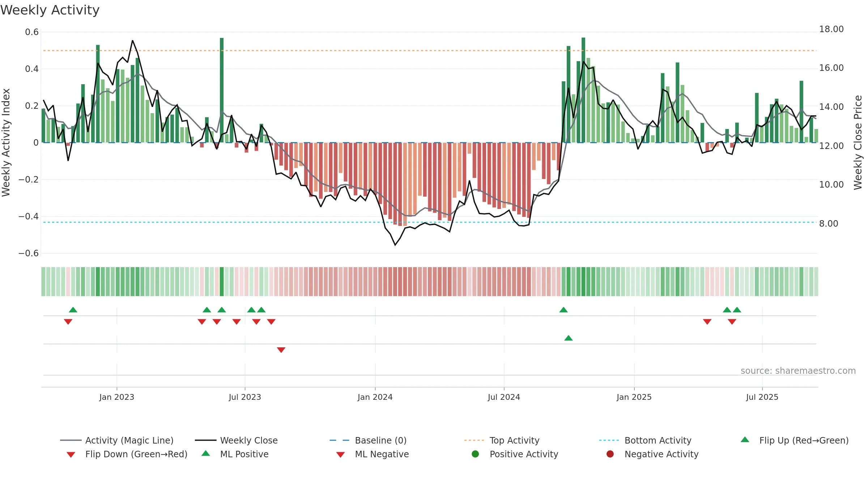Click the "18.00" price axis label
The width and height of the screenshot is (868, 488).
pos(831,29)
